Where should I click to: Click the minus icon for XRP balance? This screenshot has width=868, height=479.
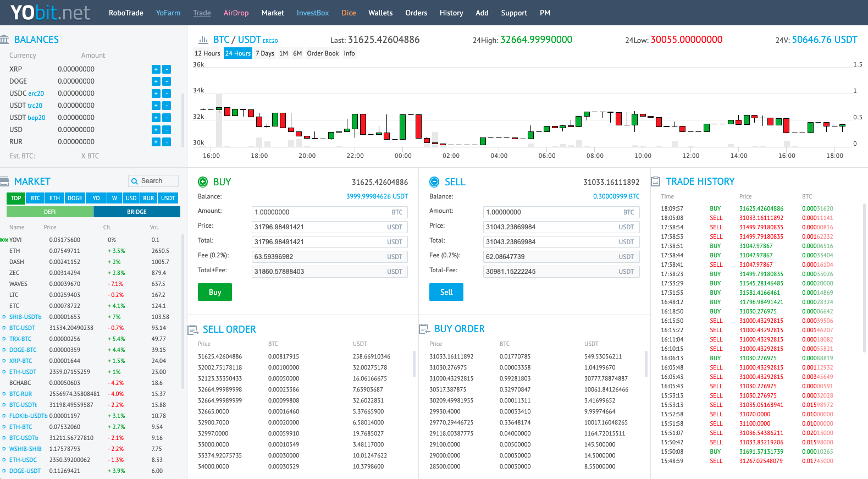coord(167,69)
